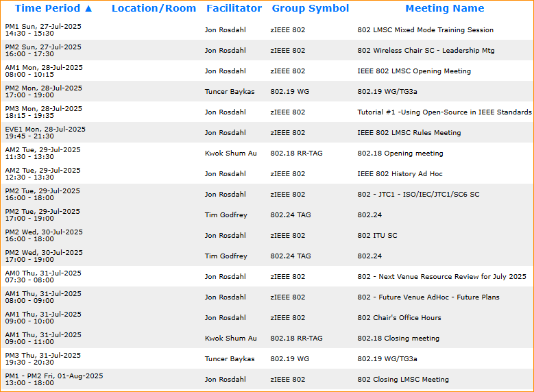This screenshot has height=392, width=534.
Task: Click 'AM0 Thu, 31-Jul-2025 07:30 - 08:00'
Action: pyautogui.click(x=43, y=277)
